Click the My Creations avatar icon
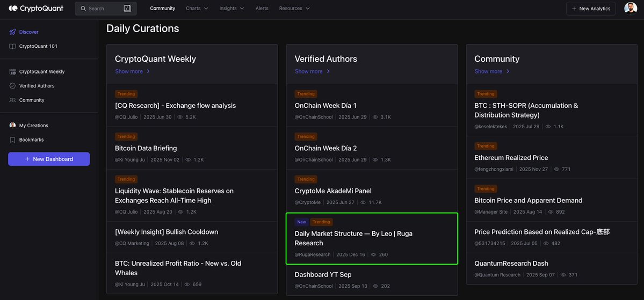 click(12, 125)
